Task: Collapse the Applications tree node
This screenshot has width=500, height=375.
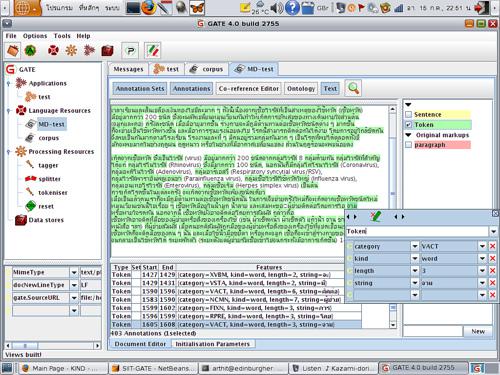Action: [9, 83]
